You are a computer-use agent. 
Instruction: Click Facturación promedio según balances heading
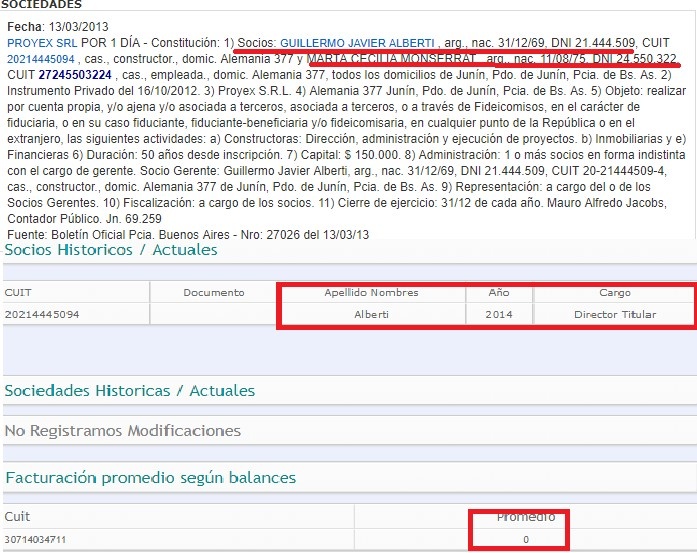coord(151,478)
